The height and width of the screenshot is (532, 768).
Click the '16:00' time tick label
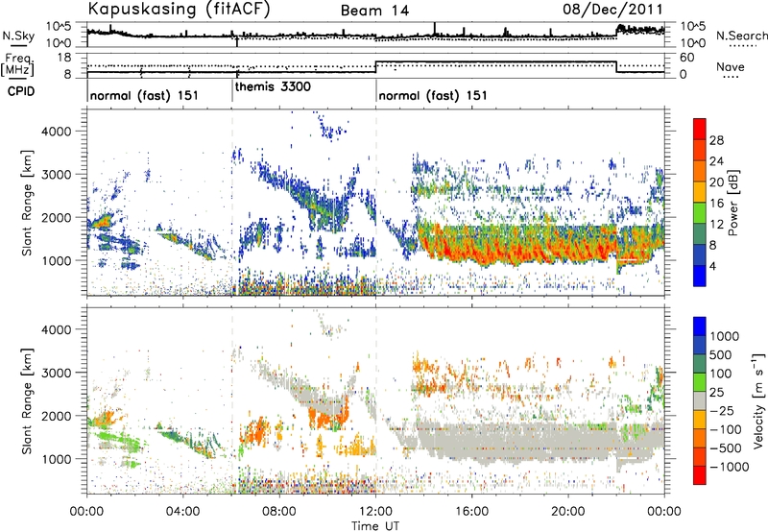pos(471,512)
